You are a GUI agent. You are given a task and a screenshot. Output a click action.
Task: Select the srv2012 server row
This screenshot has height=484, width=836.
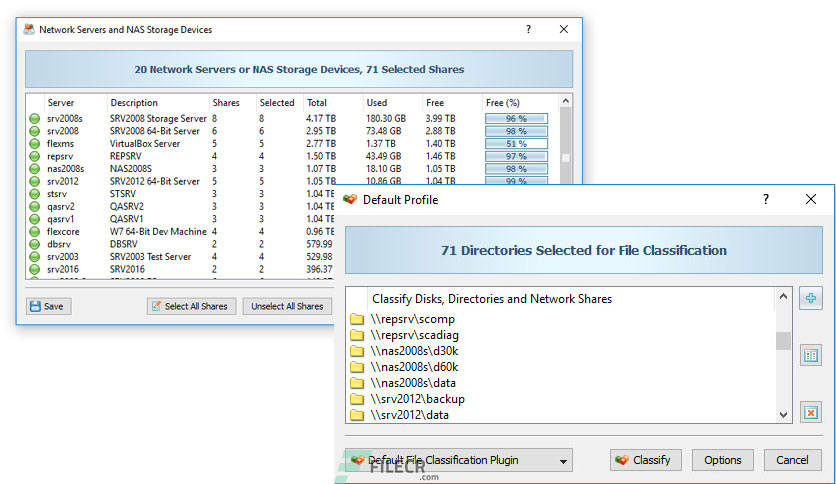tap(292, 181)
